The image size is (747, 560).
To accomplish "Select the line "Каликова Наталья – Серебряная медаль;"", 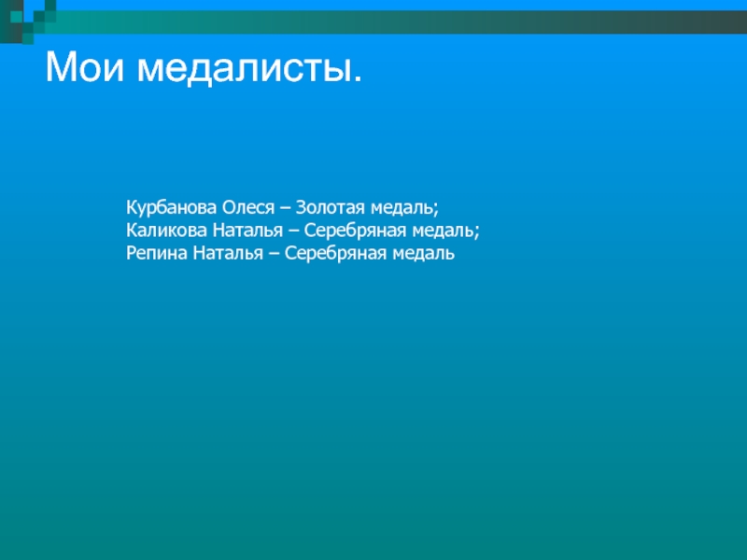I will click(303, 231).
